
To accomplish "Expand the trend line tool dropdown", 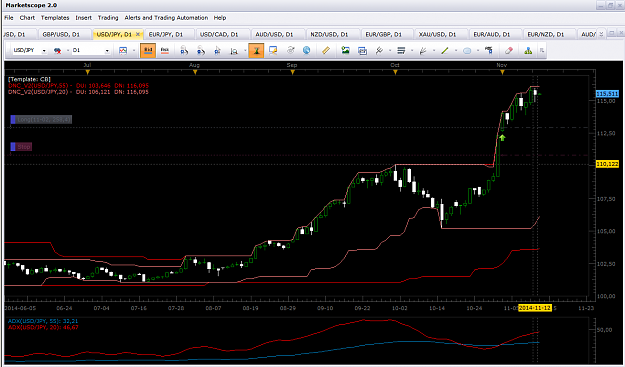I will (455, 51).
